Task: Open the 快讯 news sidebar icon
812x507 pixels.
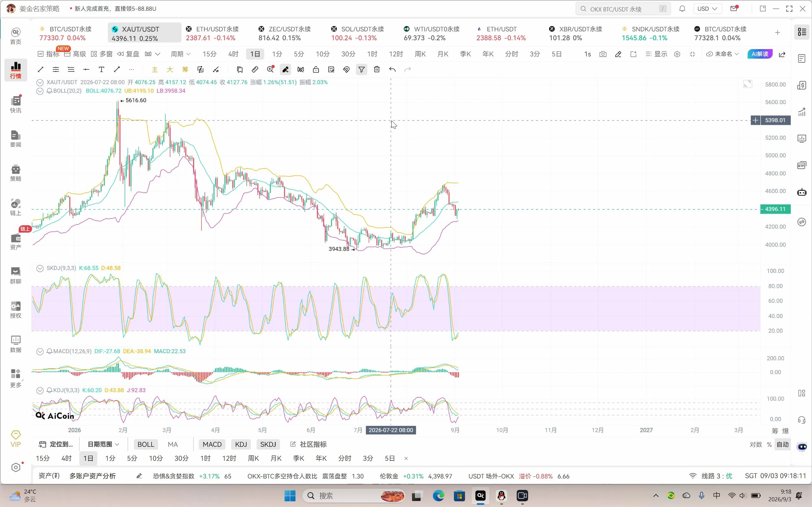Action: coord(16,104)
